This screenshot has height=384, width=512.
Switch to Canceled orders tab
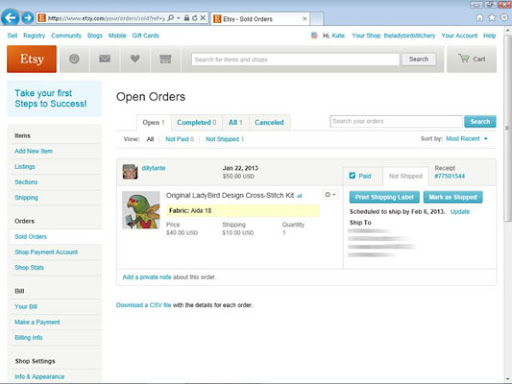(269, 122)
